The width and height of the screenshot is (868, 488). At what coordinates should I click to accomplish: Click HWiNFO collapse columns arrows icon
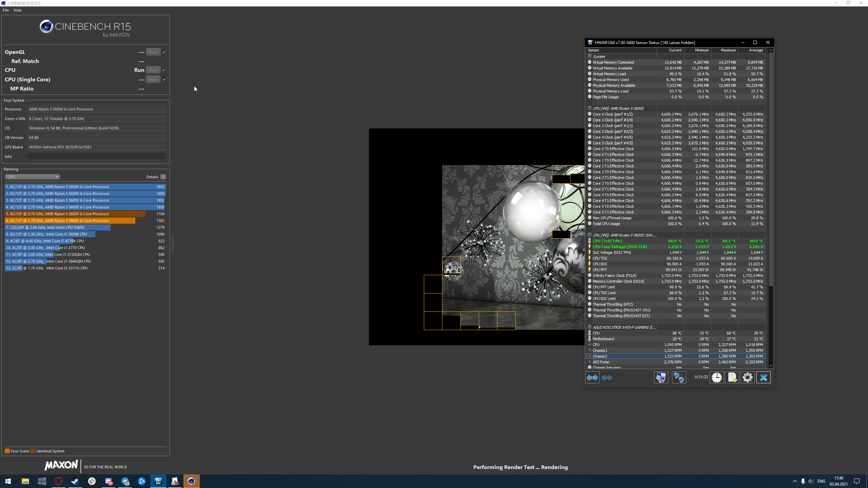tap(607, 378)
